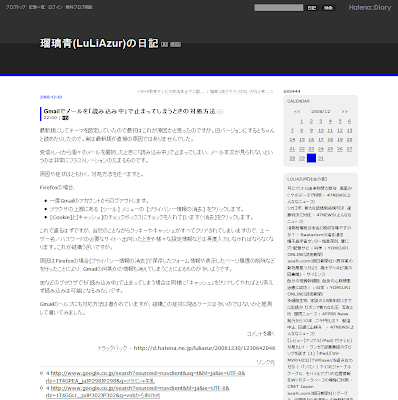The image size is (398, 400).
Task: Open the 無料ブログ開設 link in top navigation
Action: pyautogui.click(x=79, y=7)
